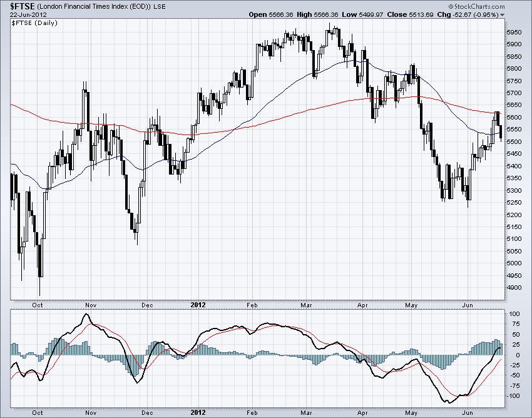Click the Jun label on price chart axis
Image resolution: width=532 pixels, height=418 pixels.
click(x=468, y=305)
